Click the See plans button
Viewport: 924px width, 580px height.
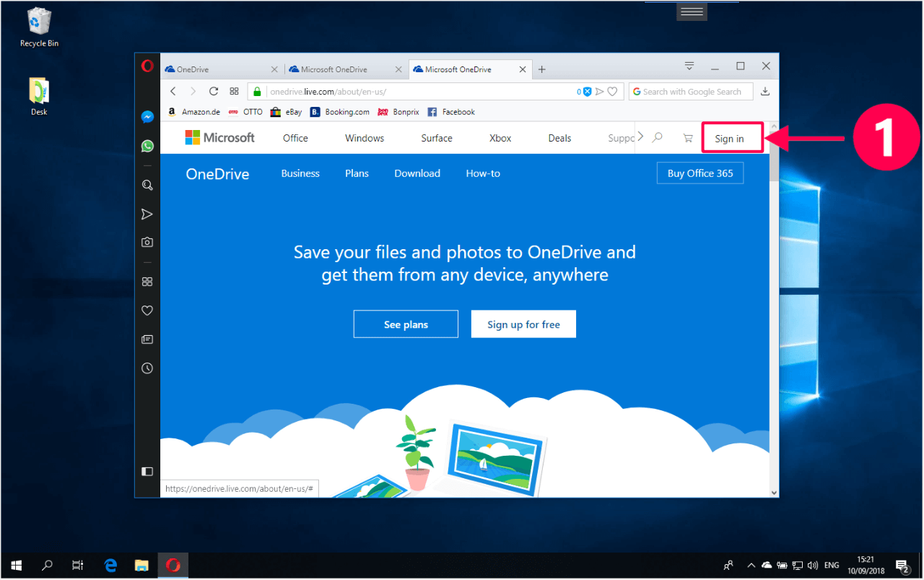click(x=406, y=324)
